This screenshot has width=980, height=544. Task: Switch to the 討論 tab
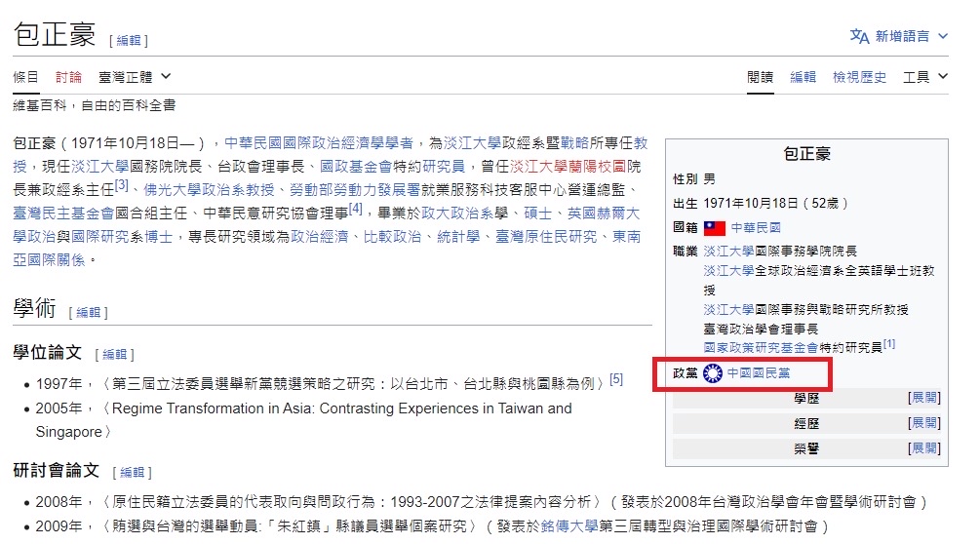tap(68, 77)
